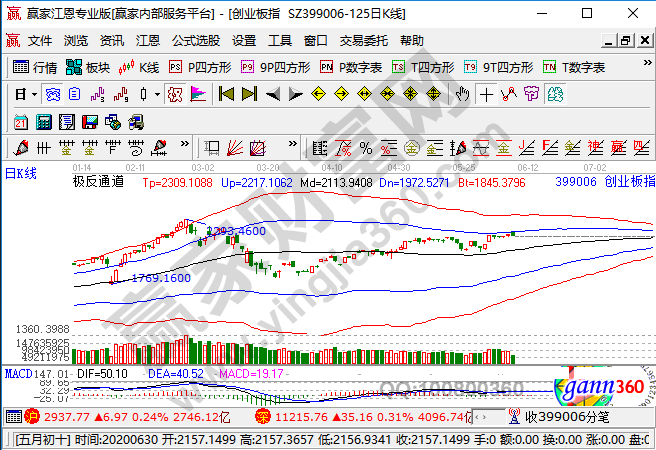Open the 浏览 menu

[x=76, y=41]
